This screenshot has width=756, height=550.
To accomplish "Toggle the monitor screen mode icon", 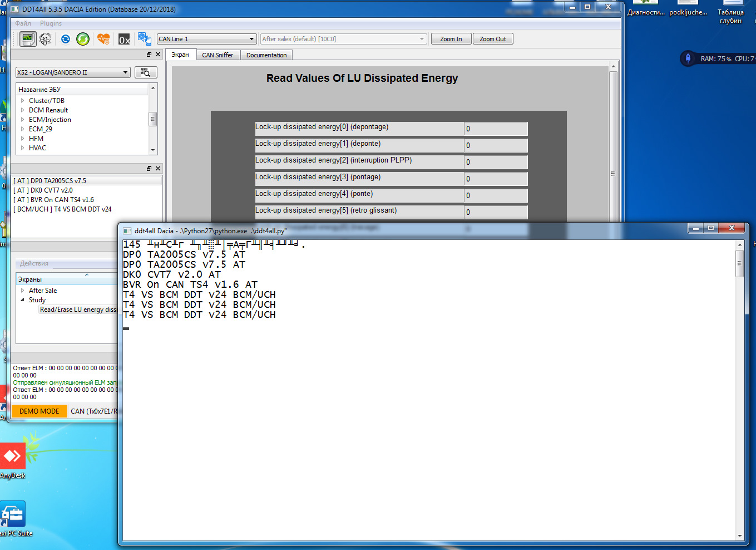I will [x=28, y=39].
